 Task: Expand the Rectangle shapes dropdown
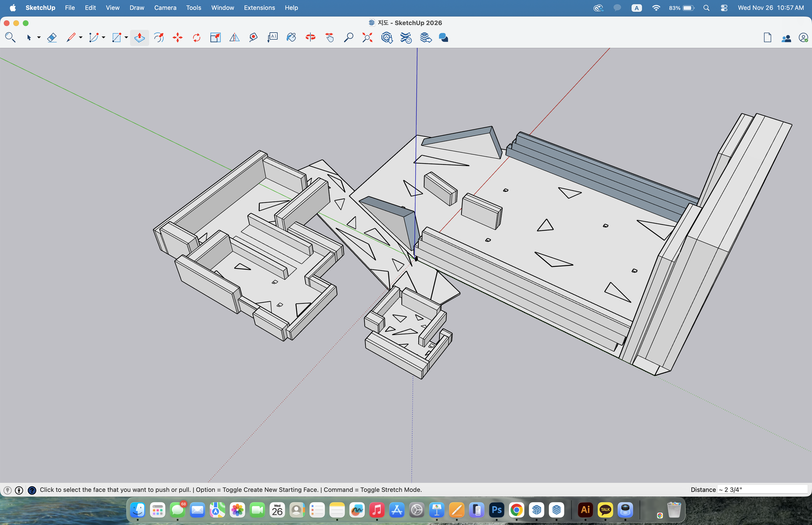coord(126,38)
